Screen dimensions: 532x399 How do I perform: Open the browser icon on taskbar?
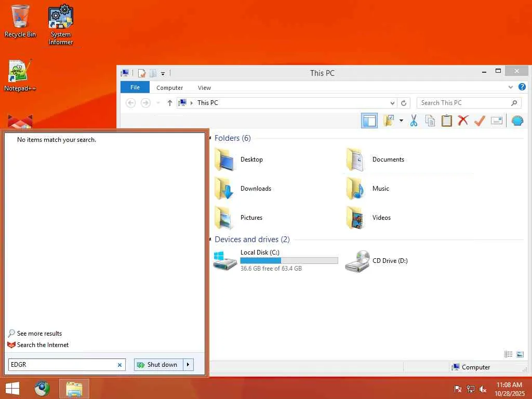(42, 389)
